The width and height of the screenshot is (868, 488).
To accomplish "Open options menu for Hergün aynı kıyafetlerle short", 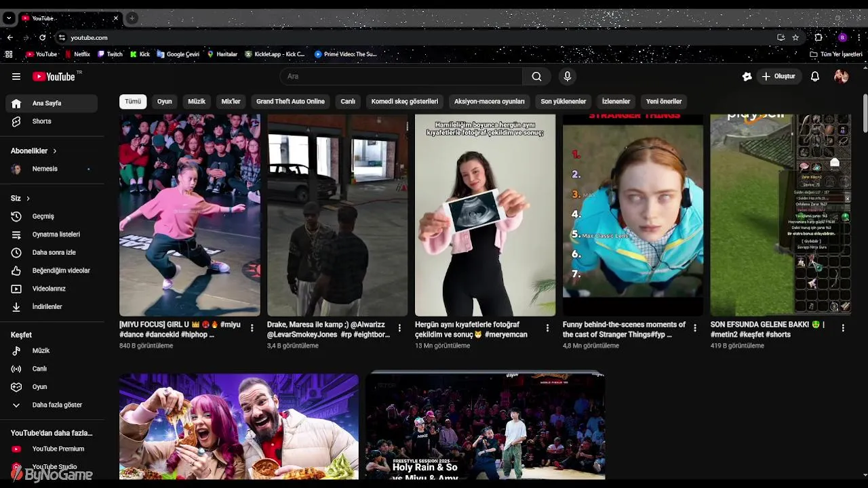I will pyautogui.click(x=547, y=328).
